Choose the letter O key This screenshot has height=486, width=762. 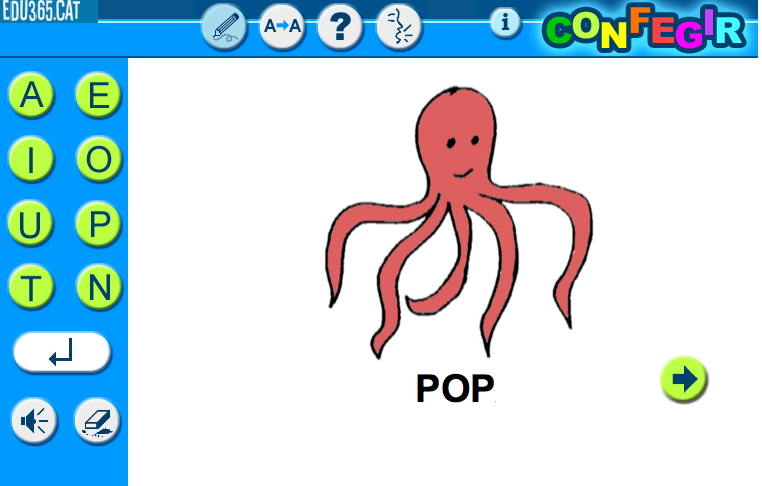pyautogui.click(x=99, y=159)
